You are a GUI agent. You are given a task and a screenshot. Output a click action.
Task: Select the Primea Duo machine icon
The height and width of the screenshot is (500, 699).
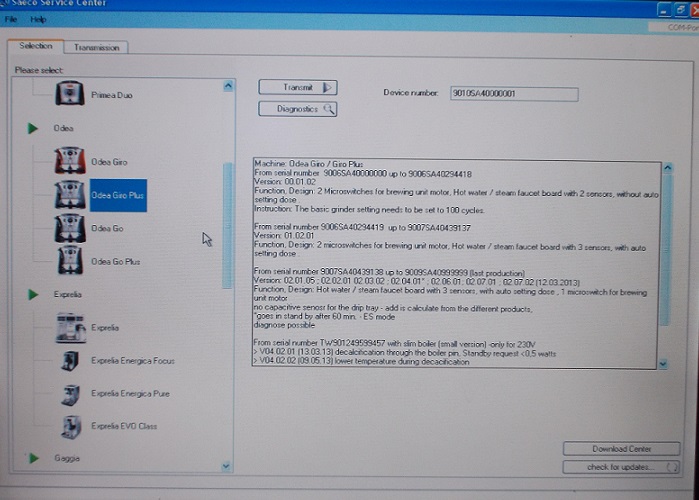pyautogui.click(x=69, y=95)
